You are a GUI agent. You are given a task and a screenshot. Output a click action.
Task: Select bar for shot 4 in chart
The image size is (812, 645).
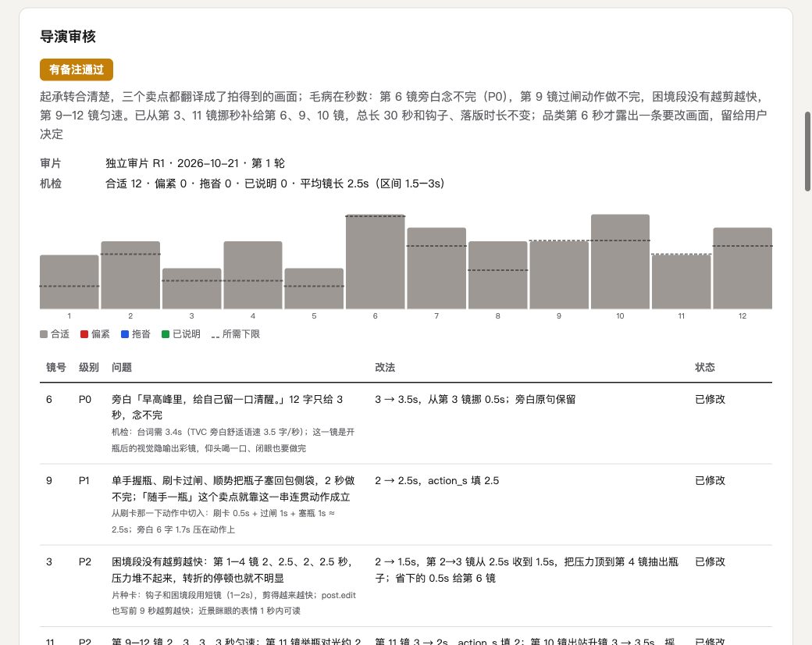(x=253, y=275)
